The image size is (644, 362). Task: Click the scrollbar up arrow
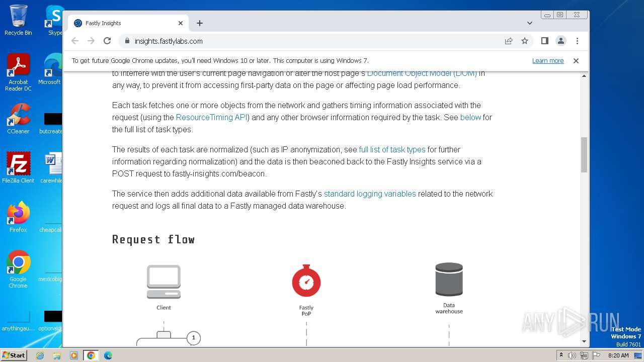[x=584, y=76]
